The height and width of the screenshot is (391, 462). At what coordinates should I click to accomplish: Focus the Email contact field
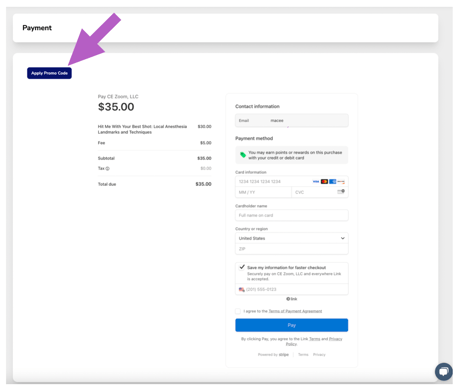click(x=292, y=120)
